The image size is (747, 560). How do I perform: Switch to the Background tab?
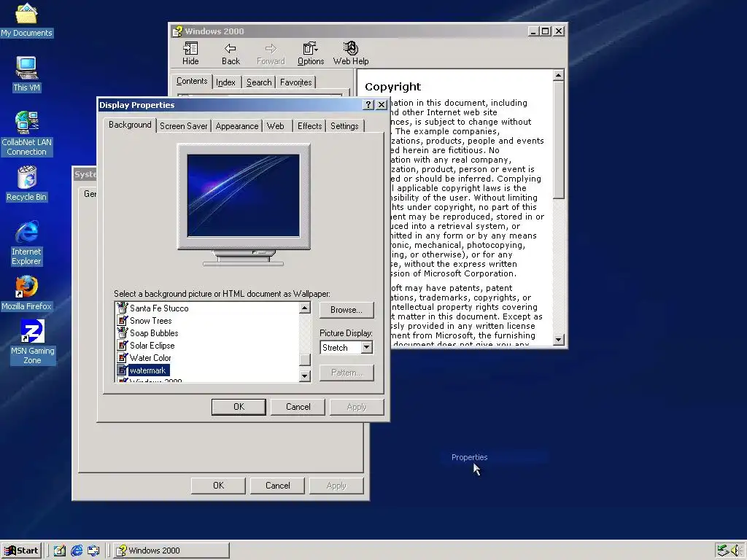[130, 125]
